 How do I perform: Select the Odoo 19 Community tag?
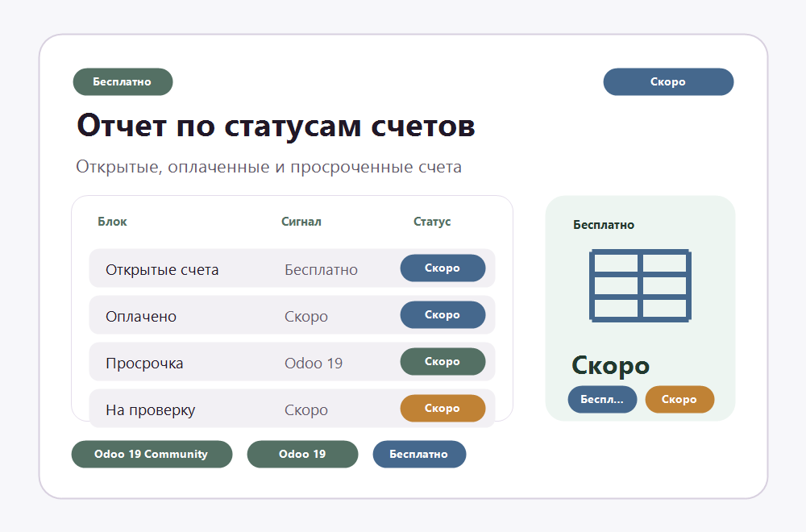click(152, 454)
